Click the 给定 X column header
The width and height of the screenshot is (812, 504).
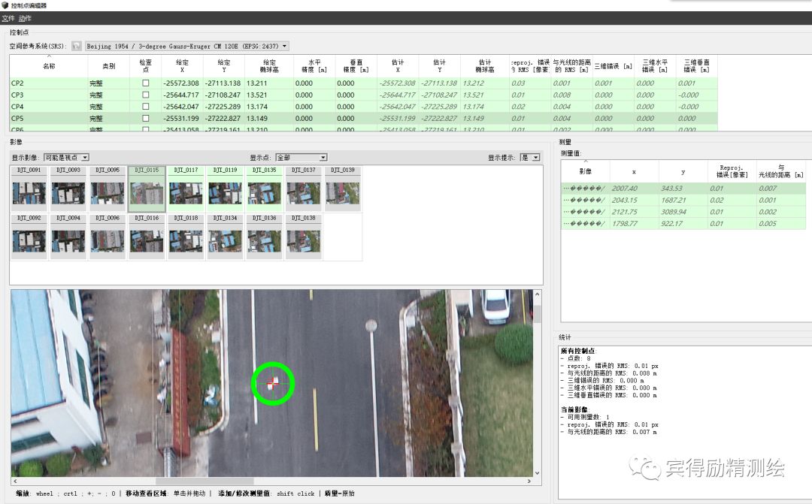pyautogui.click(x=182, y=66)
